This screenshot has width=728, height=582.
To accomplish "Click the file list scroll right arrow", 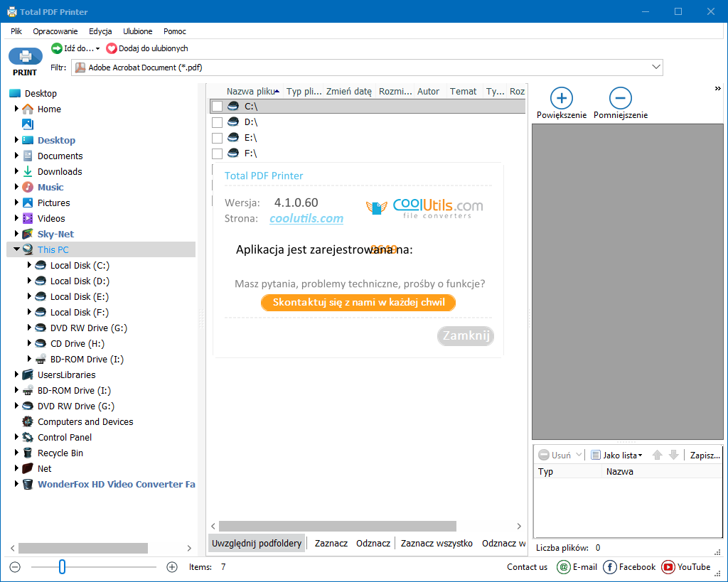I will 519,526.
